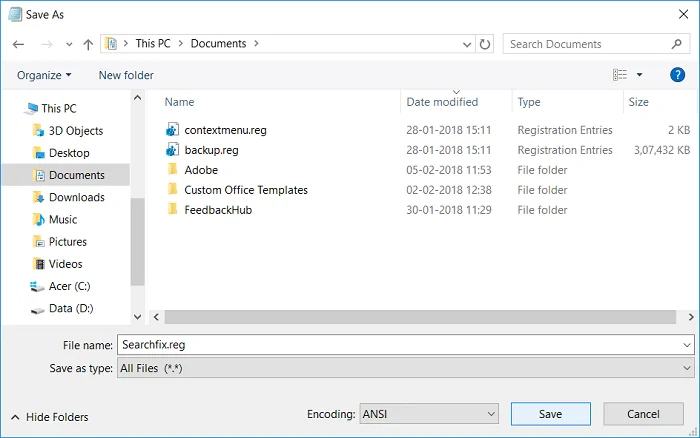Click navigation pane scroll down arrow
The width and height of the screenshot is (700, 438).
pyautogui.click(x=138, y=317)
